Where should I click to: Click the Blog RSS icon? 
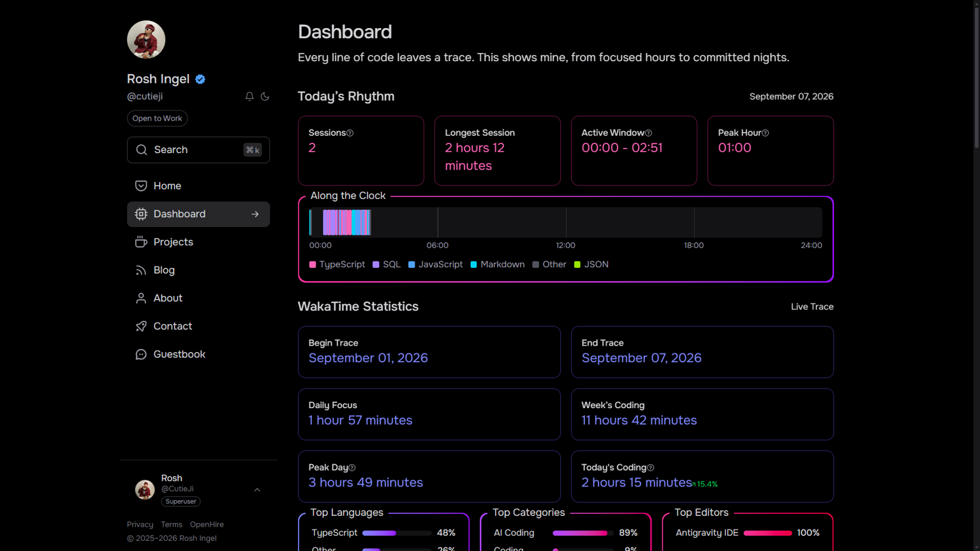coord(141,270)
